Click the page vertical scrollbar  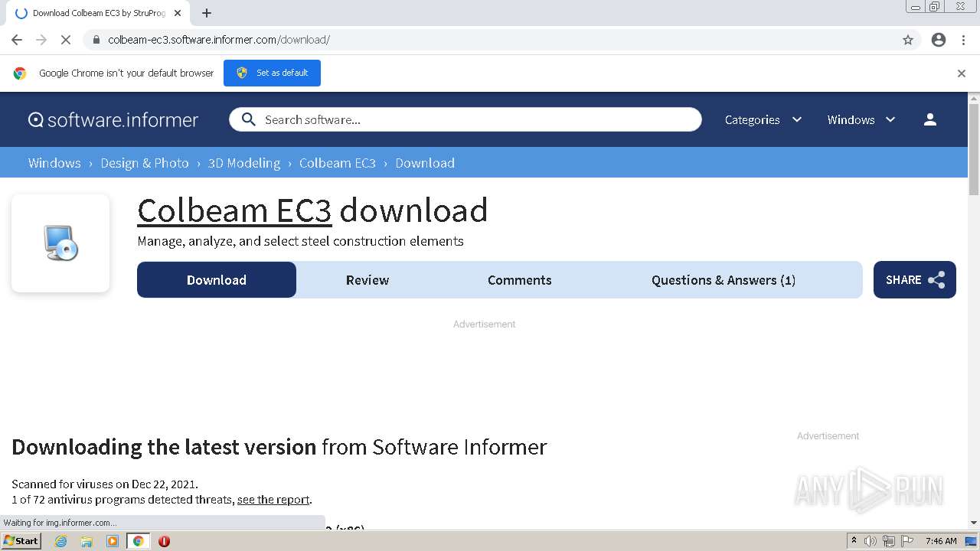pos(974,149)
